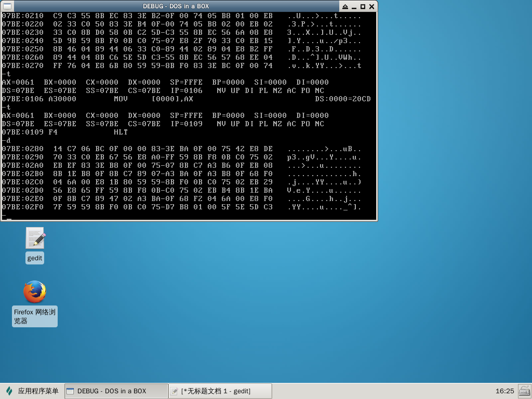Click the gedit label under the desktop icon

click(x=35, y=258)
